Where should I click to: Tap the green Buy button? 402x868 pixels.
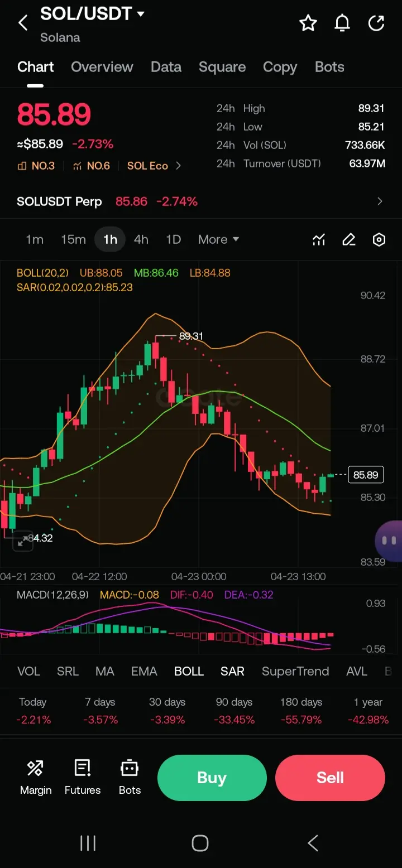[212, 778]
